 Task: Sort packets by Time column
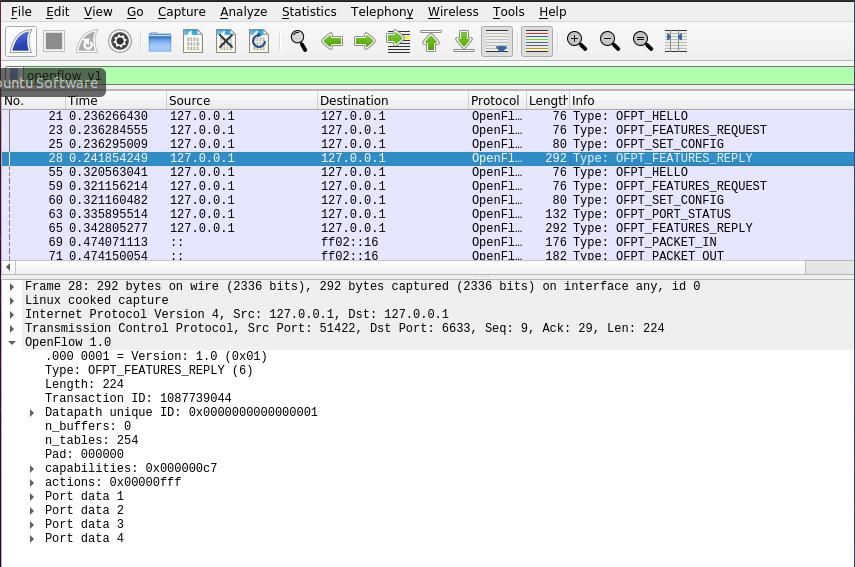[x=116, y=100]
